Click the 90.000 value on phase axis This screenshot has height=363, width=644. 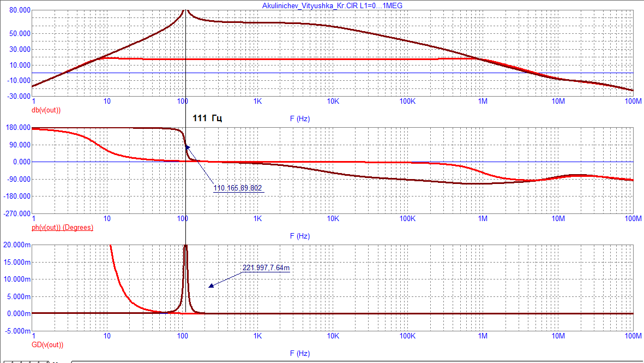pos(20,145)
